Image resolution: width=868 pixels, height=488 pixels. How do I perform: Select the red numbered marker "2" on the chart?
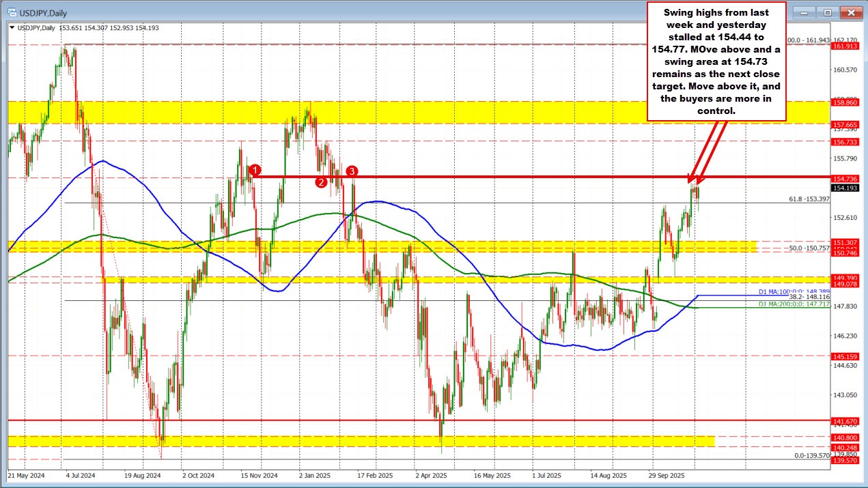(320, 182)
